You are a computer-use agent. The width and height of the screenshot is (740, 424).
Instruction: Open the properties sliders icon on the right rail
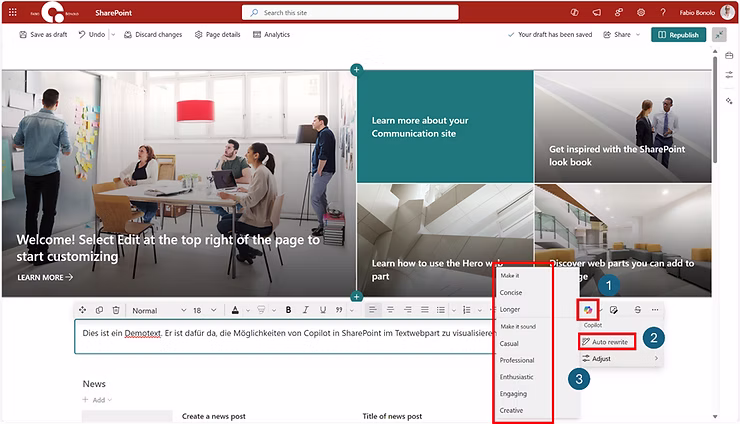click(729, 75)
